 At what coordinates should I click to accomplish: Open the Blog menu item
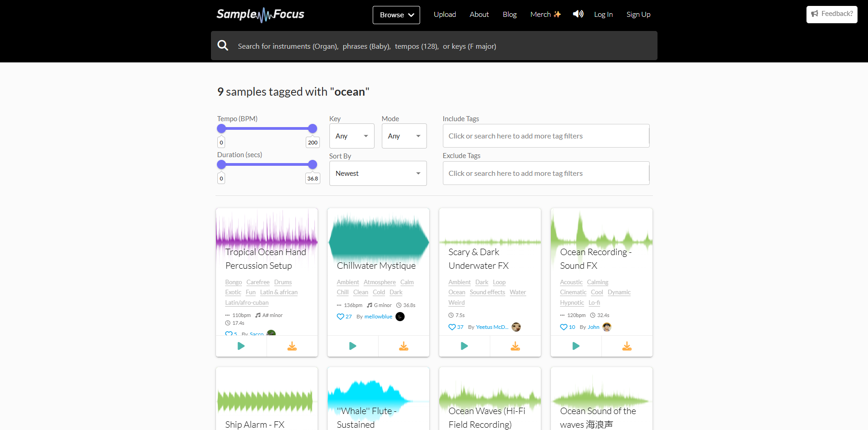pyautogui.click(x=509, y=15)
